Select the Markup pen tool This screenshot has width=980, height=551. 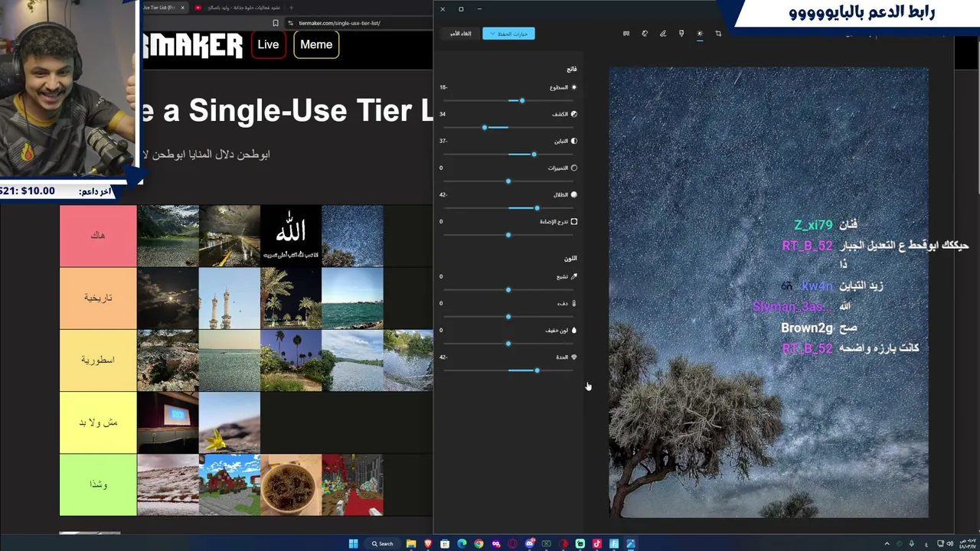click(x=663, y=34)
